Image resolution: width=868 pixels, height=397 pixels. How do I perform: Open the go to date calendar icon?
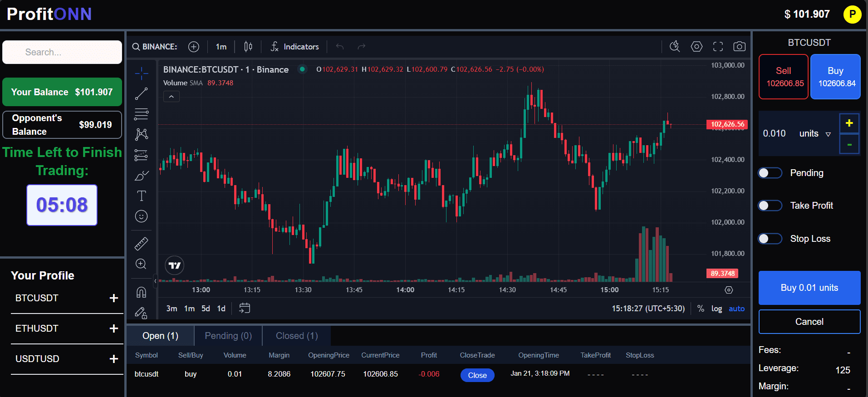click(x=245, y=308)
